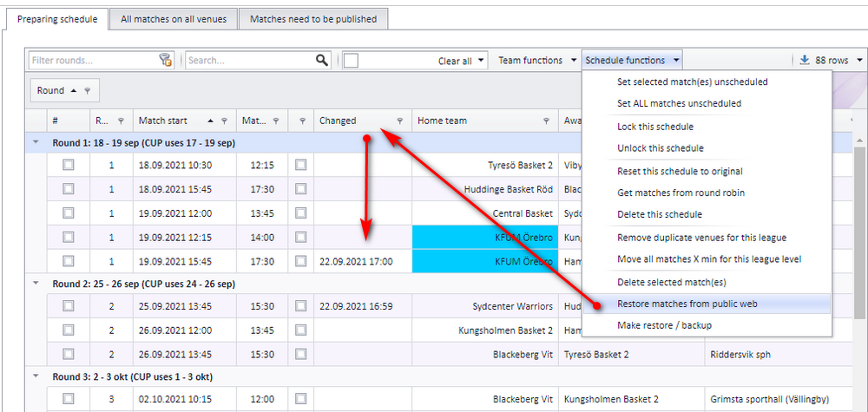
Task: Collapse the Round 3 group expander
Action: 36,376
